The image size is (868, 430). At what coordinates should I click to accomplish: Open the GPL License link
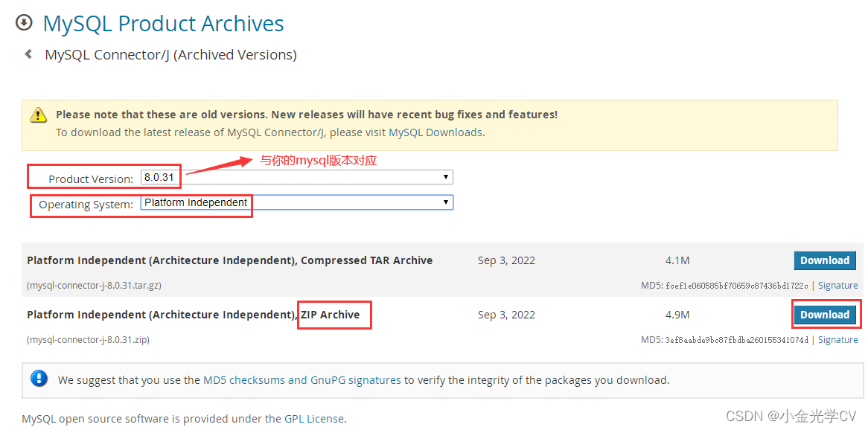click(314, 419)
